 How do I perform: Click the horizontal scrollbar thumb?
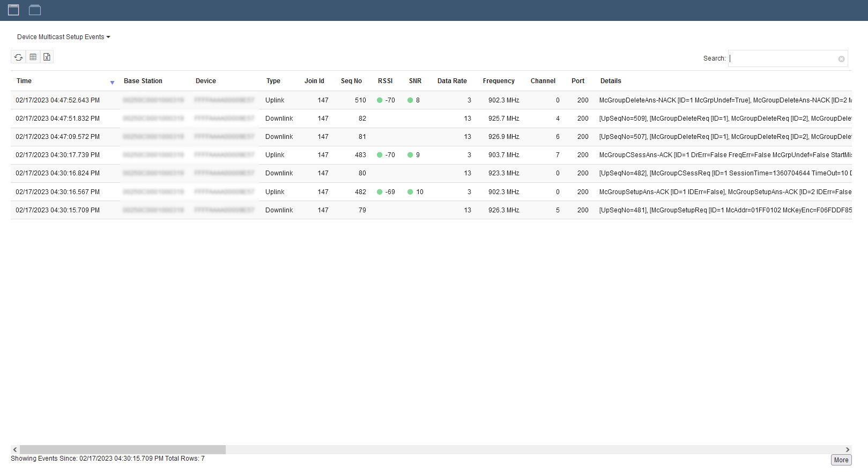(x=122, y=449)
